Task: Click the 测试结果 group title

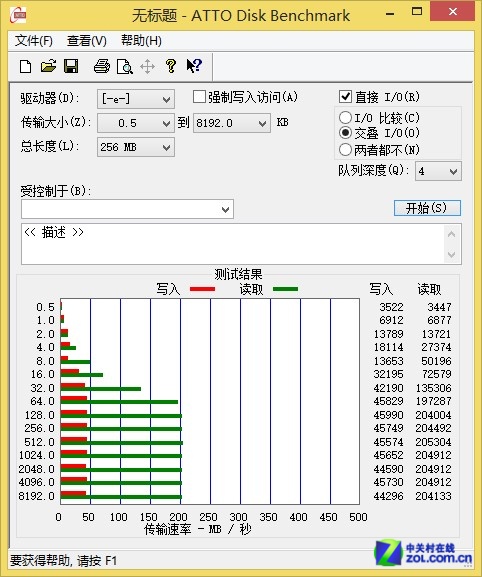Action: pos(238,274)
